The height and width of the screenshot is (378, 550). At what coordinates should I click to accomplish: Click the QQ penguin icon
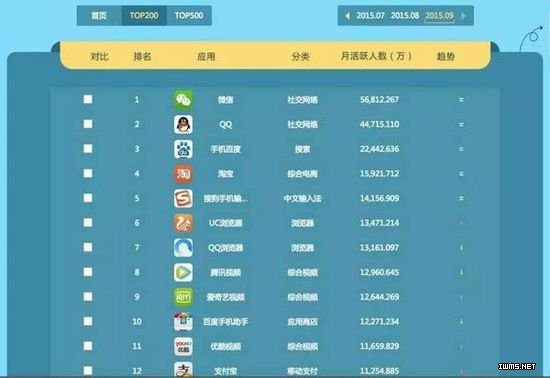pos(183,124)
